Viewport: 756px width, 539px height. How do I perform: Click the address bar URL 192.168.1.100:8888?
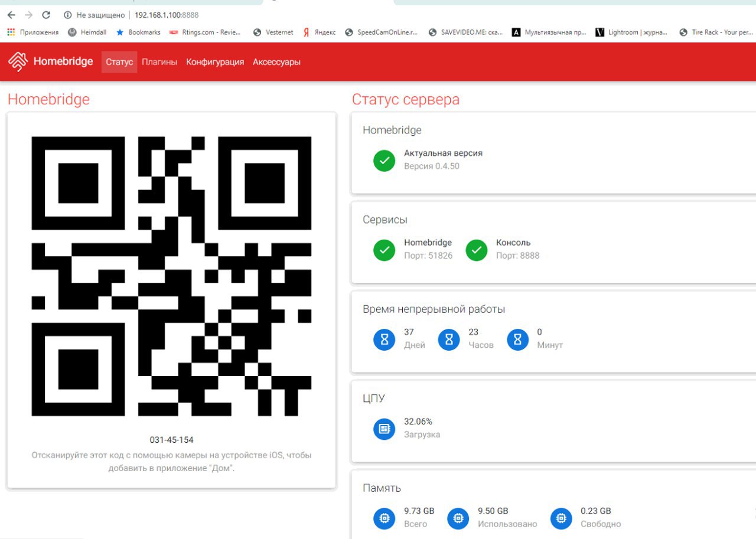coord(167,15)
